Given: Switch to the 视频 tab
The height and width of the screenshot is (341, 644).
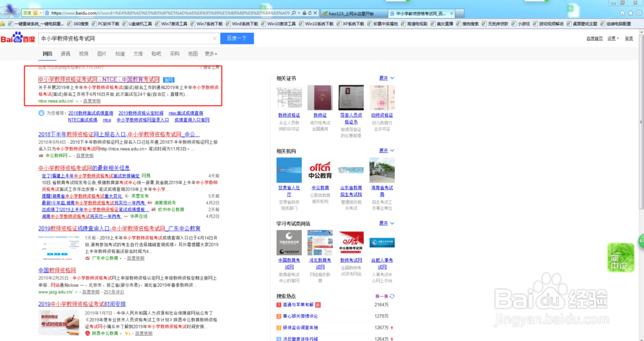Looking at the screenshot, I should pos(83,54).
